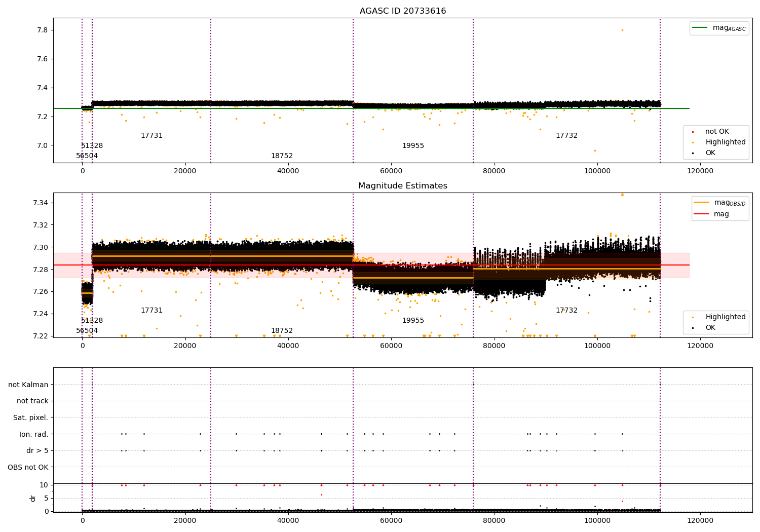Click the 7.4 y-axis tick in top plot

tap(42, 88)
